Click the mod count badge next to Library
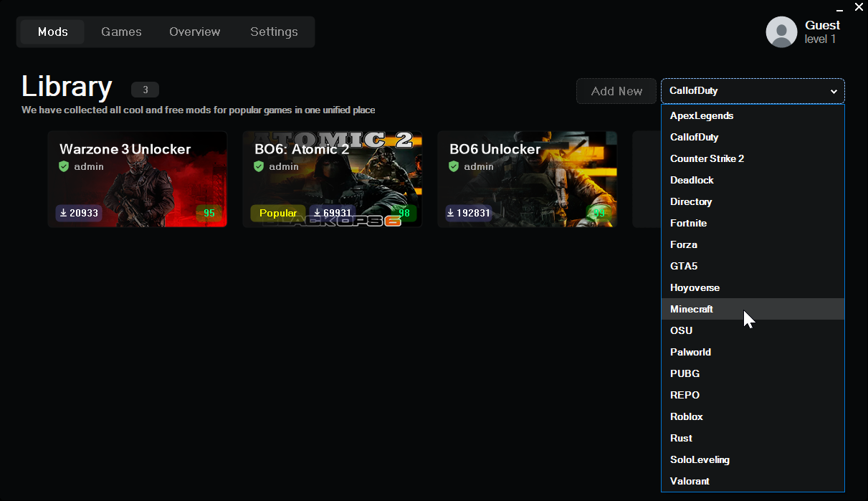This screenshot has width=868, height=501. click(145, 90)
